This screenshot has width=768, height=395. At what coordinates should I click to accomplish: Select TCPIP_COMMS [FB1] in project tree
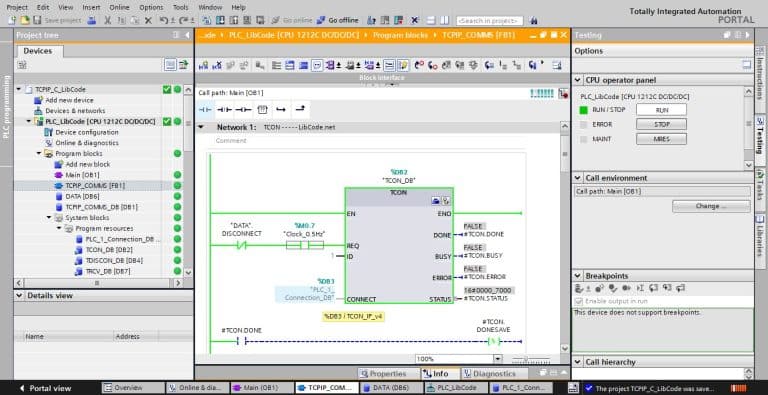click(x=95, y=186)
